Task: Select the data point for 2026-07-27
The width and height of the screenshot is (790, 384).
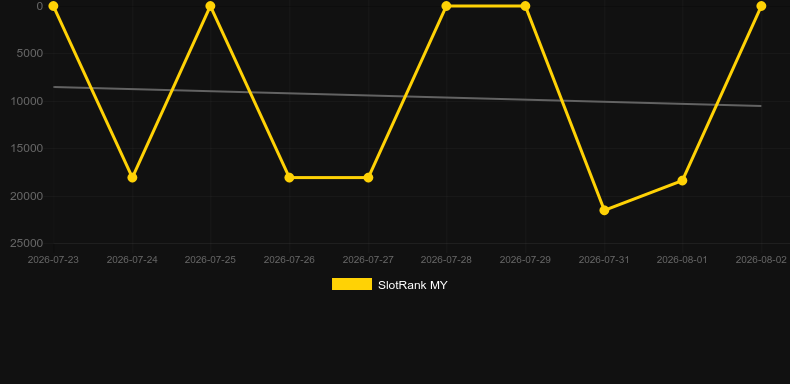Action: [368, 177]
